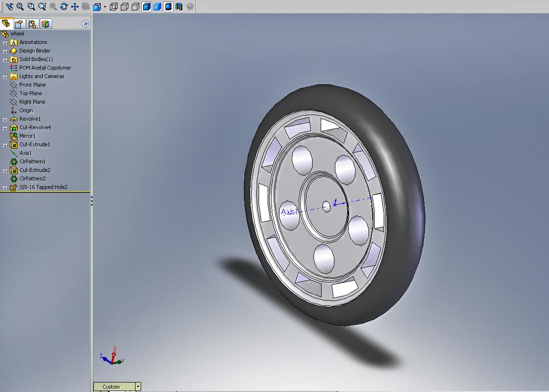Expand the panel with double-chevron button
Image resolution: width=549 pixels, height=392 pixels.
click(x=85, y=24)
